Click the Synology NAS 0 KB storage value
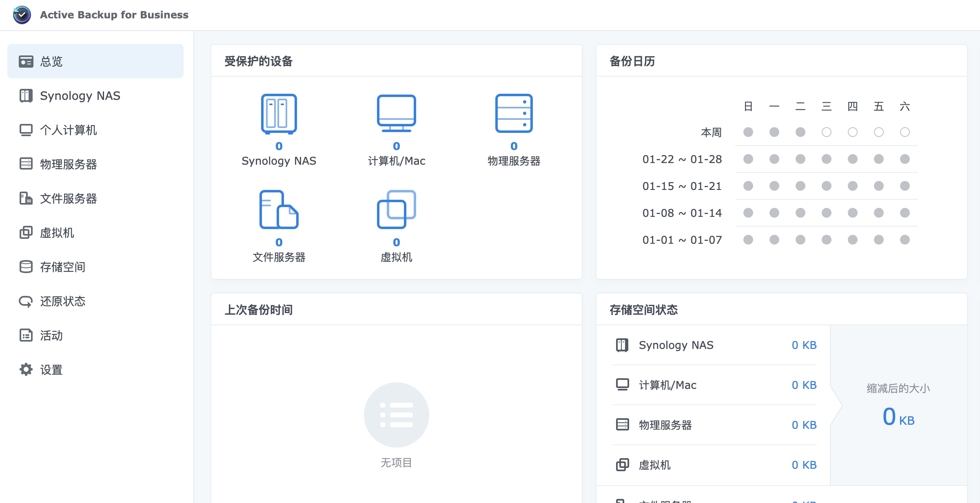The image size is (980, 503). (804, 345)
